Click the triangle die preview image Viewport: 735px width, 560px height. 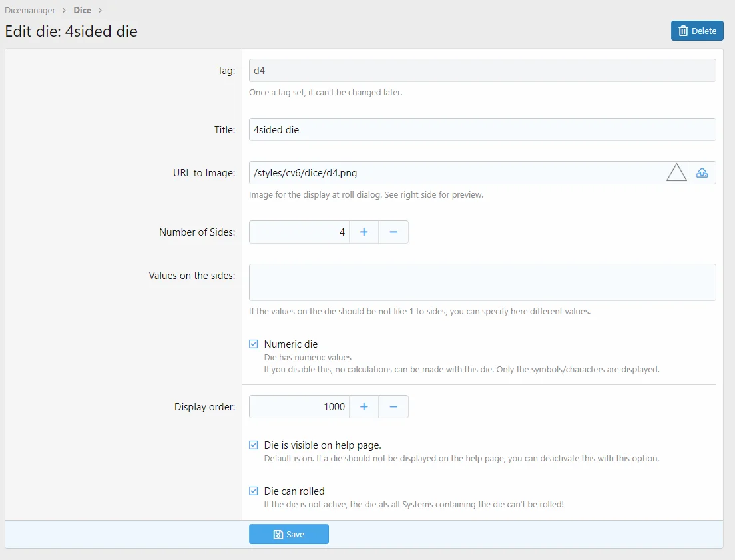point(676,172)
